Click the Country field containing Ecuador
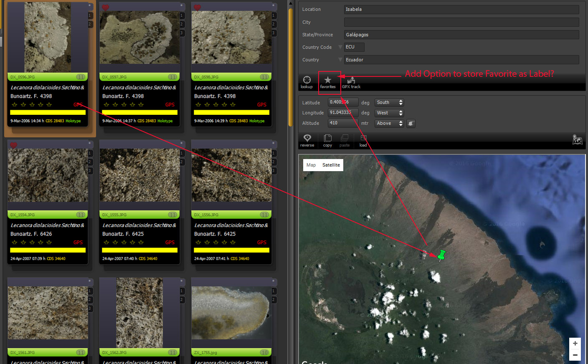 click(x=461, y=60)
